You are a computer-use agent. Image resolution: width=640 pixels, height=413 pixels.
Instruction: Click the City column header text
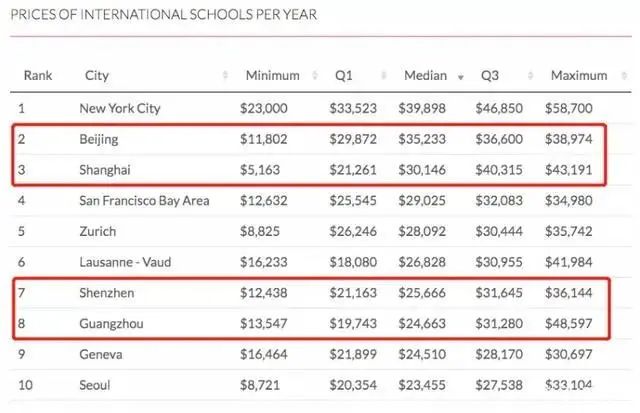click(x=97, y=75)
